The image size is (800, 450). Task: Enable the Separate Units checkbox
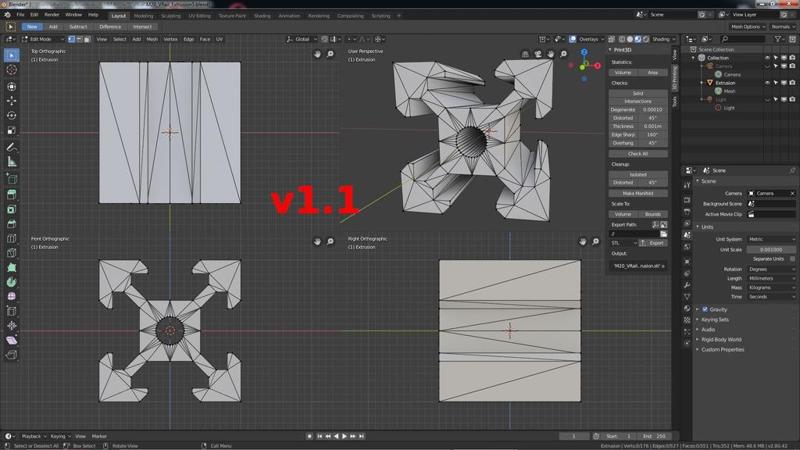pos(792,258)
